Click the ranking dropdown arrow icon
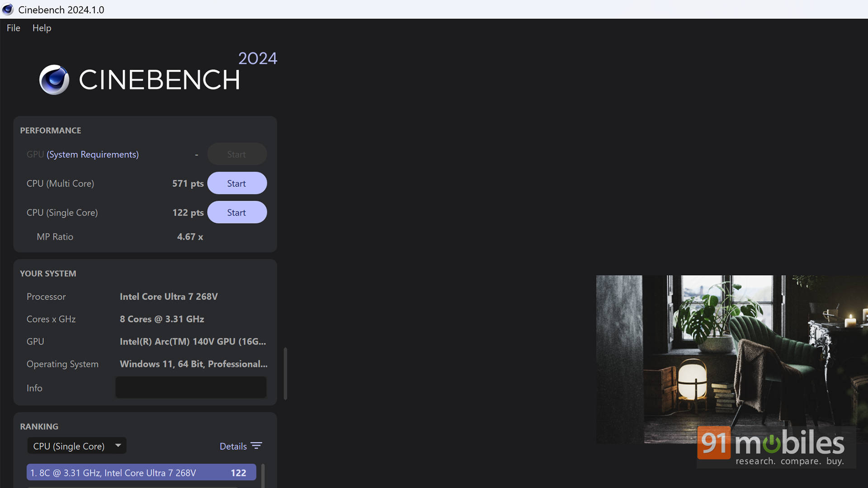This screenshot has width=868, height=488. coord(118,446)
